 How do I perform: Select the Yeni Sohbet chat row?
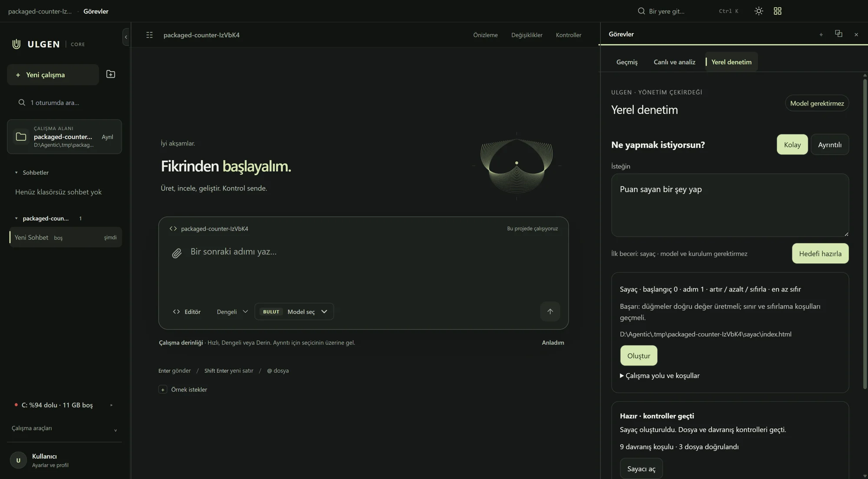[x=66, y=238]
